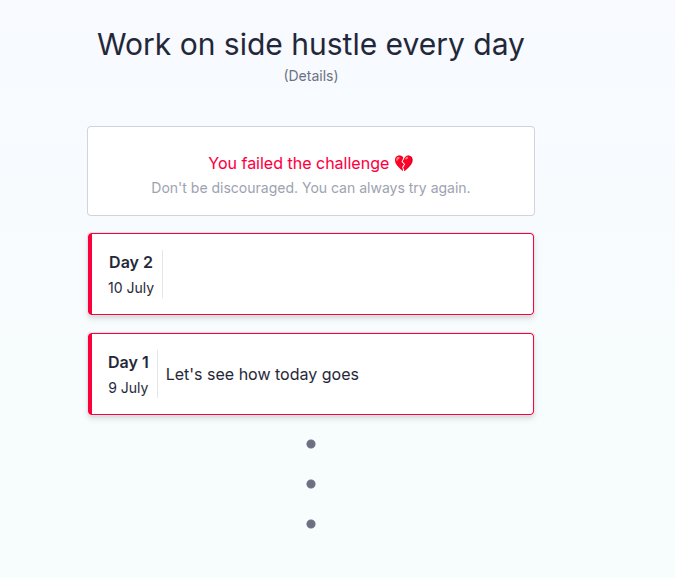675x578 pixels.
Task: Click the top timeline dot below Day 1
Action: (311, 444)
